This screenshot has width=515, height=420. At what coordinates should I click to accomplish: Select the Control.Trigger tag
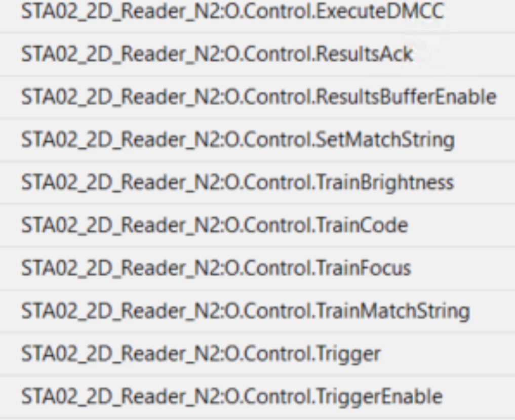click(x=201, y=354)
